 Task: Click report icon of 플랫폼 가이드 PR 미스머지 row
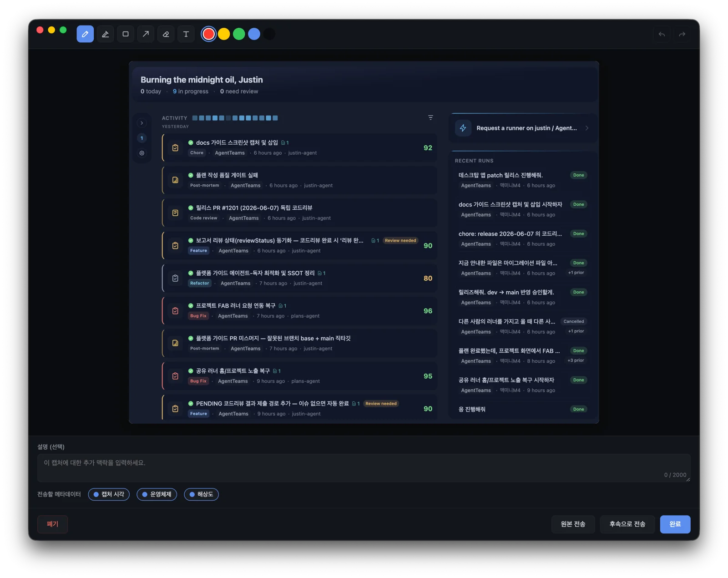175,344
